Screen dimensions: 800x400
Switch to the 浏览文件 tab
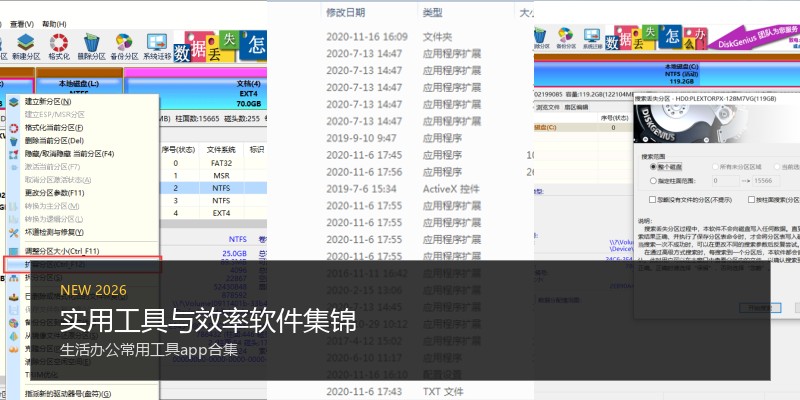(547, 107)
